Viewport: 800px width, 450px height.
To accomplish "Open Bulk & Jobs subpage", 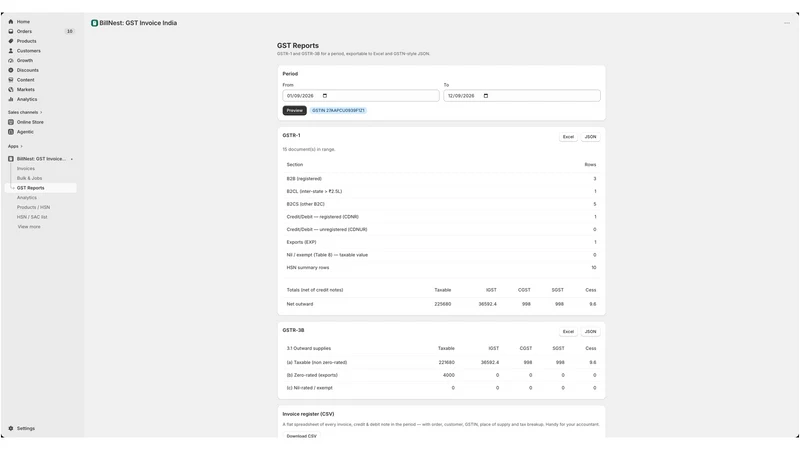I will pos(30,178).
